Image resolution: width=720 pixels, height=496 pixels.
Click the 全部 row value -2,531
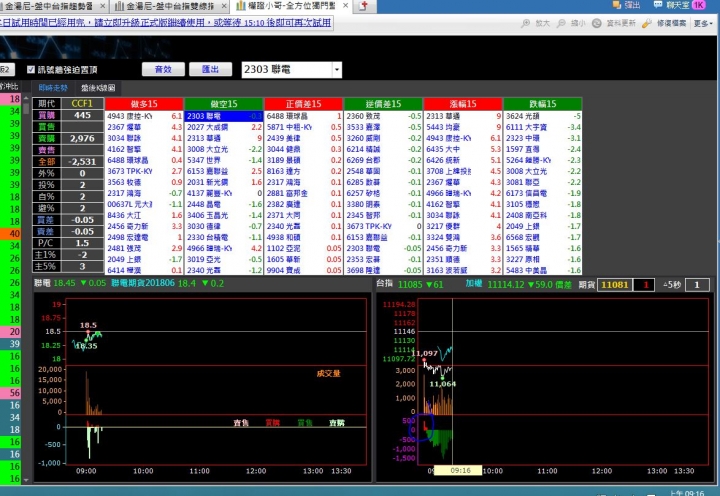(x=82, y=162)
